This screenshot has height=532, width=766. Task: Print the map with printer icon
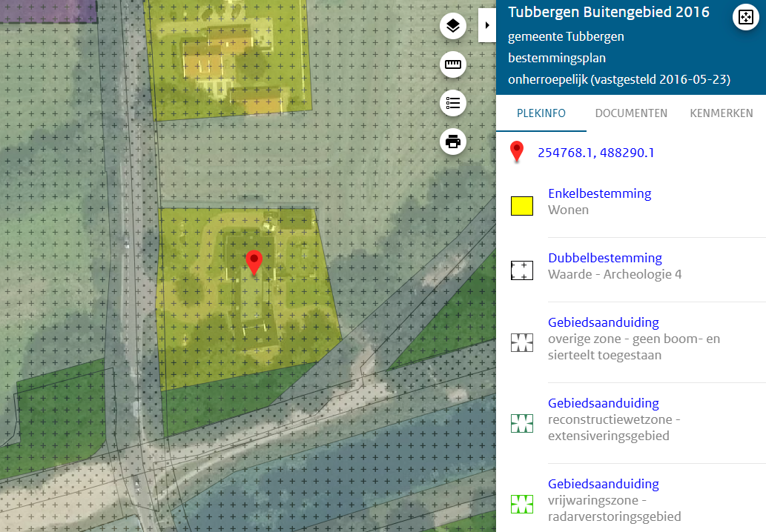click(x=453, y=142)
